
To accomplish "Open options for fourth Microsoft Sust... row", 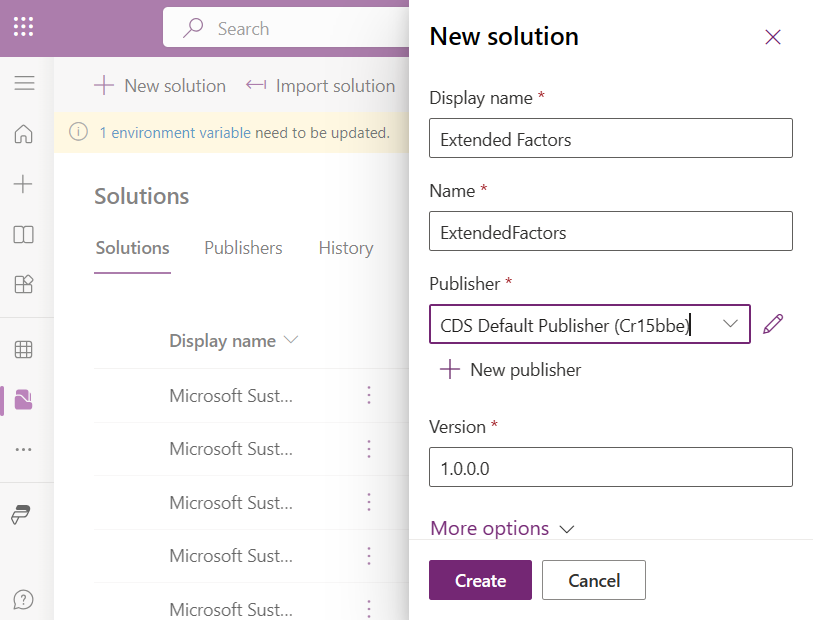I will [x=369, y=556].
